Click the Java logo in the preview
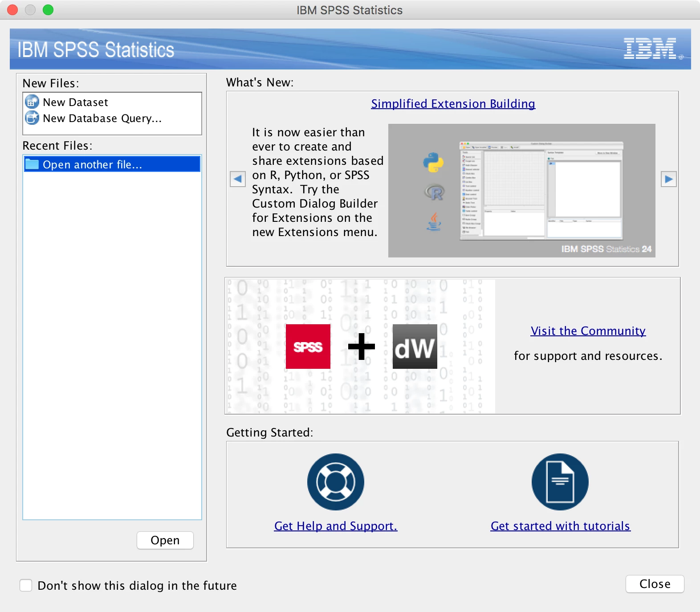Viewport: 700px width, 612px height. click(434, 221)
